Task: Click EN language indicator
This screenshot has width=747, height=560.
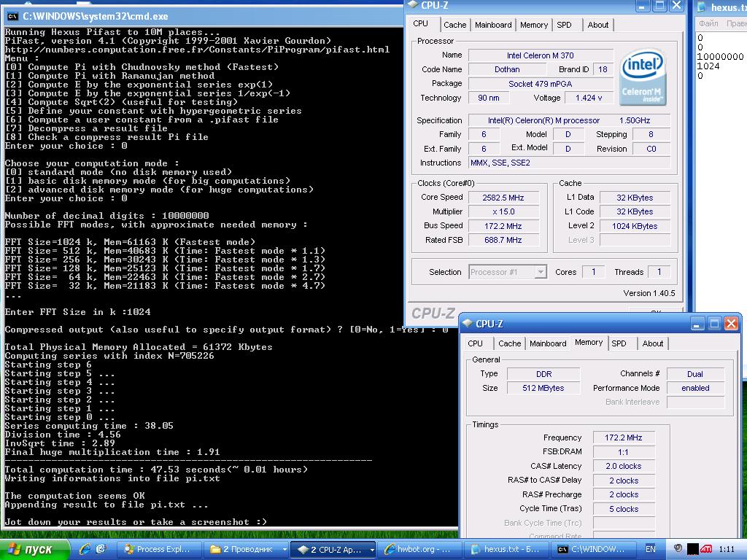Action: [x=650, y=550]
